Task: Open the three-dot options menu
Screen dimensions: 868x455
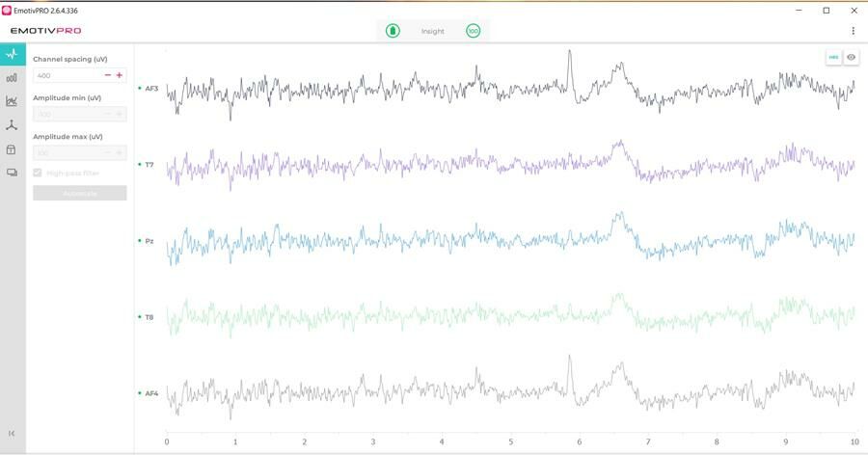Action: pos(854,31)
